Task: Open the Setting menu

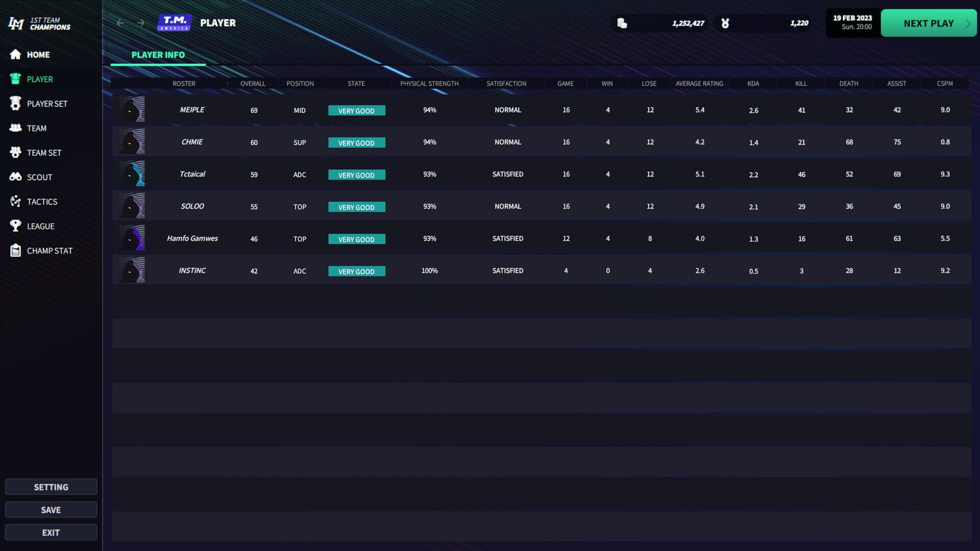Action: tap(51, 487)
